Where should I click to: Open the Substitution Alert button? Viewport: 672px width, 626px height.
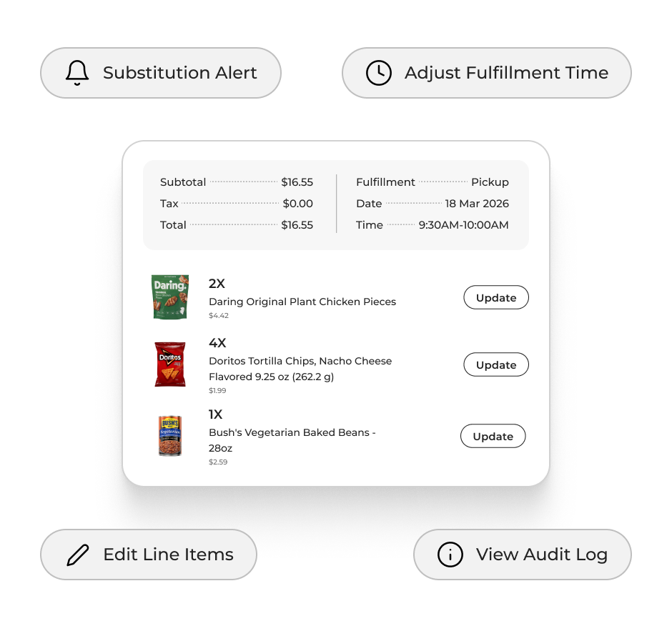click(161, 73)
